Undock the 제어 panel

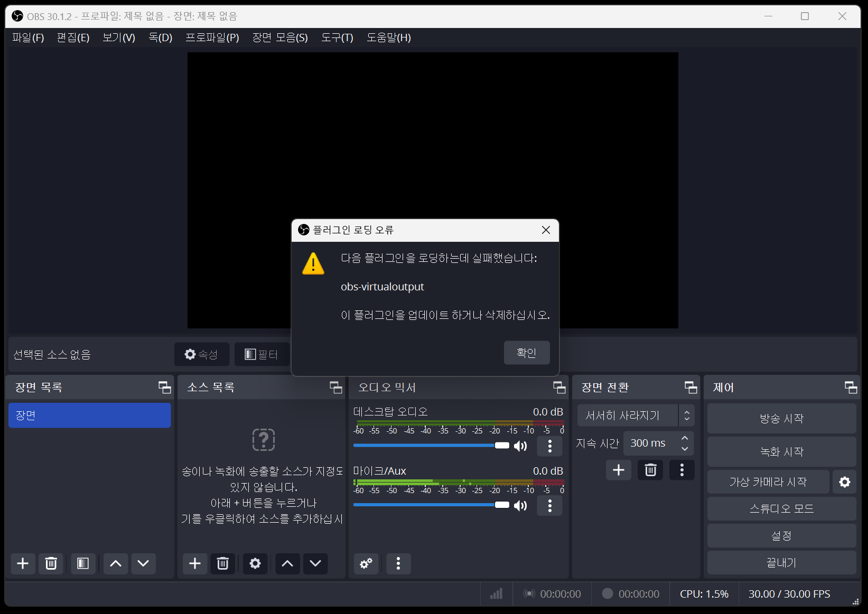[x=851, y=388]
